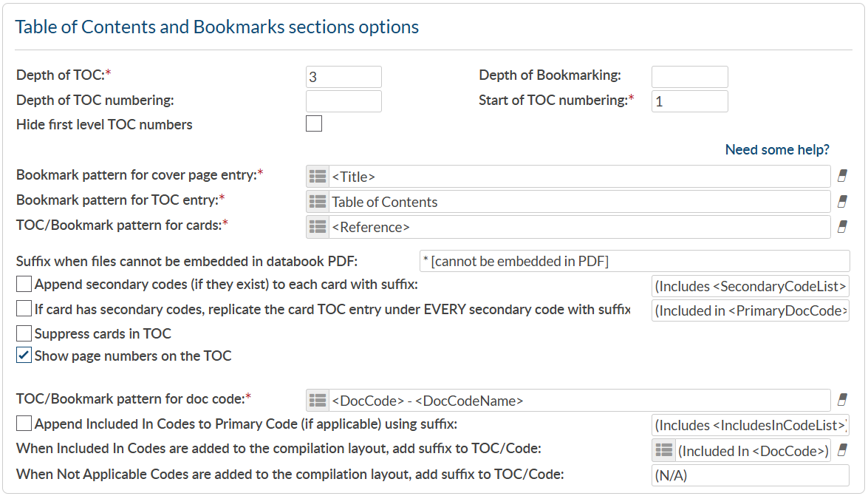
Task: Clear cover page pattern with eraser icon
Action: 842,177
